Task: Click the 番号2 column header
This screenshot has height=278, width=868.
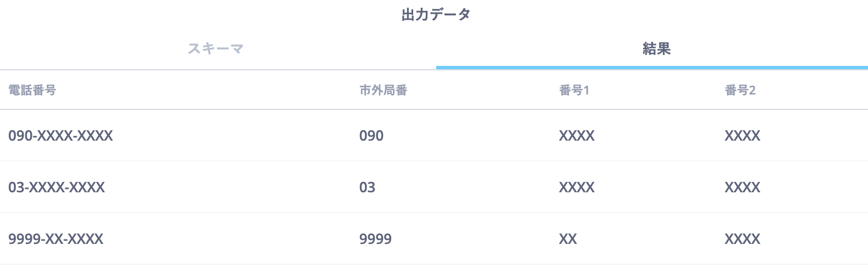Action: pos(740,90)
